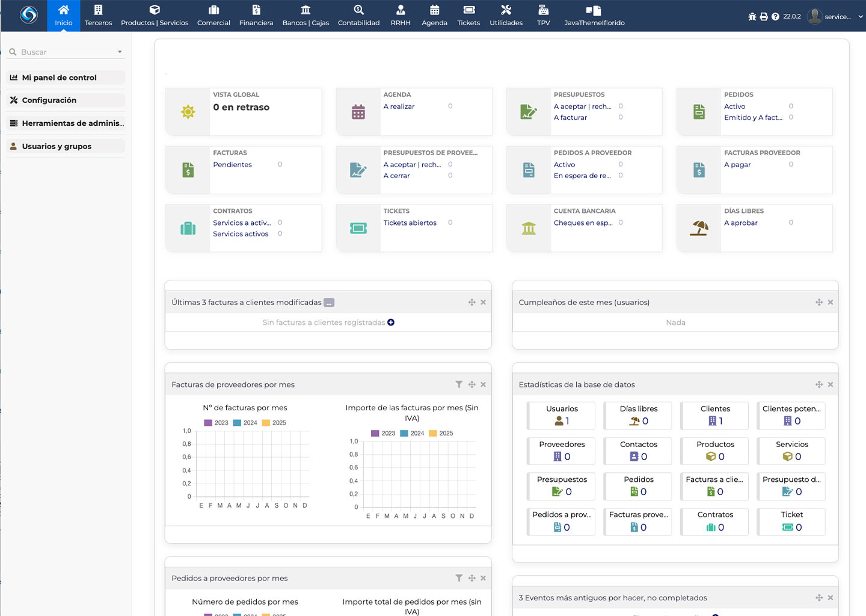The height and width of the screenshot is (616, 866).
Task: Click the bug report icon in top bar
Action: click(752, 17)
